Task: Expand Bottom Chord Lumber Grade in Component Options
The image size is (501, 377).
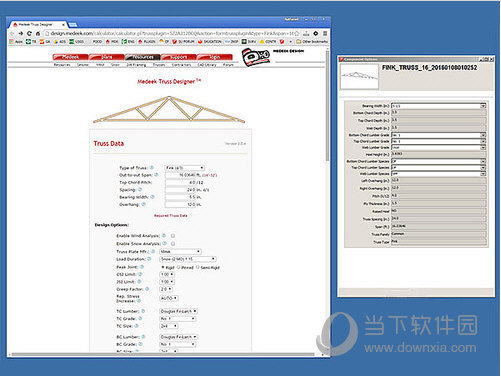Action: (x=483, y=135)
